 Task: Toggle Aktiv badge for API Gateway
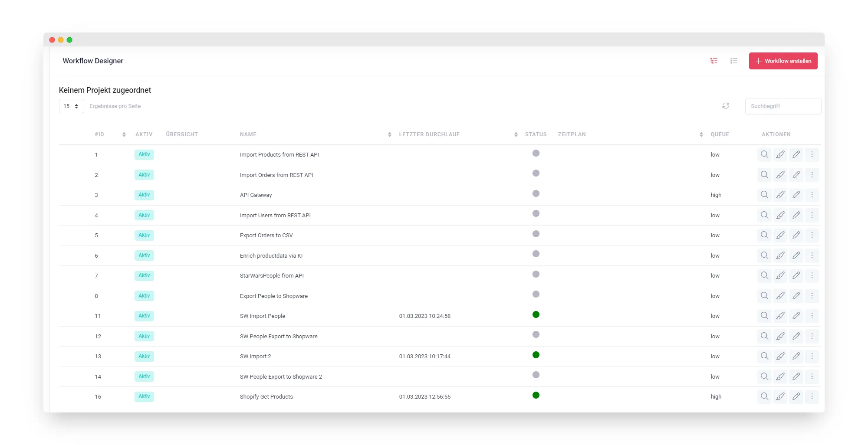pyautogui.click(x=144, y=195)
